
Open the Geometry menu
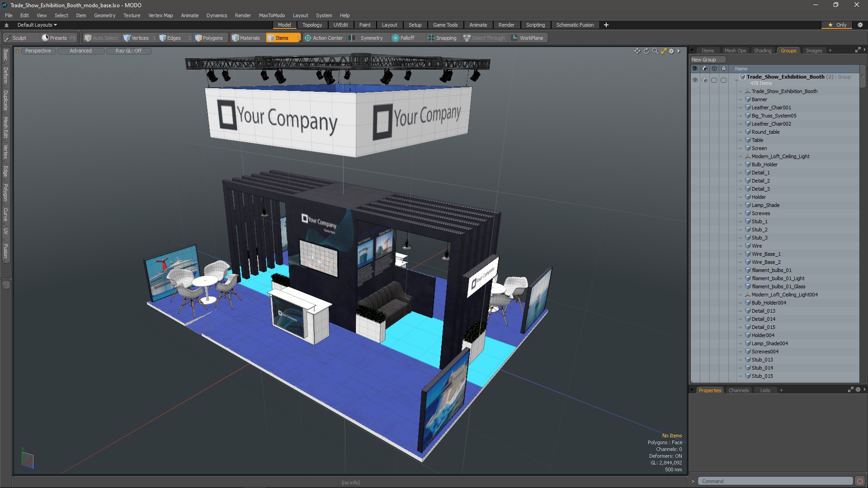tap(104, 15)
